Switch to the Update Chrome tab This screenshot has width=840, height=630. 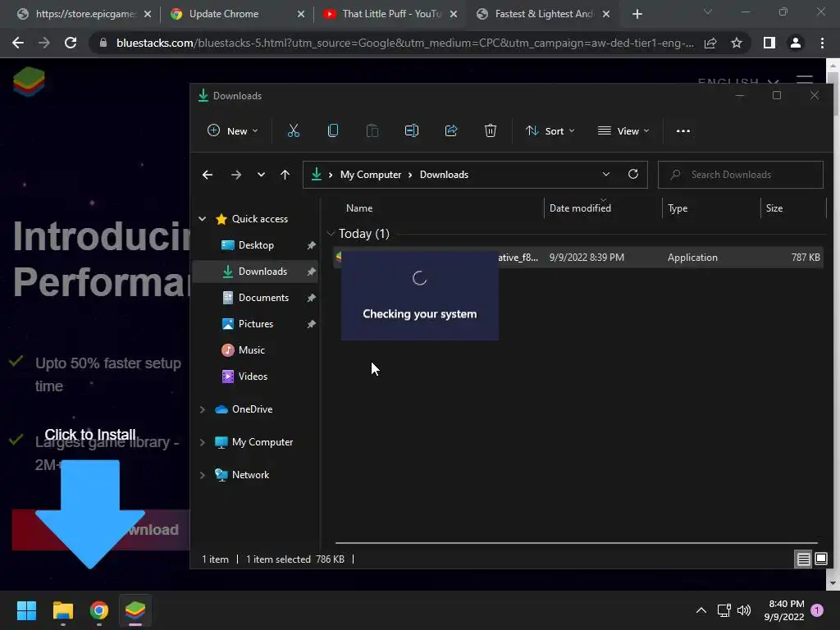pyautogui.click(x=237, y=14)
